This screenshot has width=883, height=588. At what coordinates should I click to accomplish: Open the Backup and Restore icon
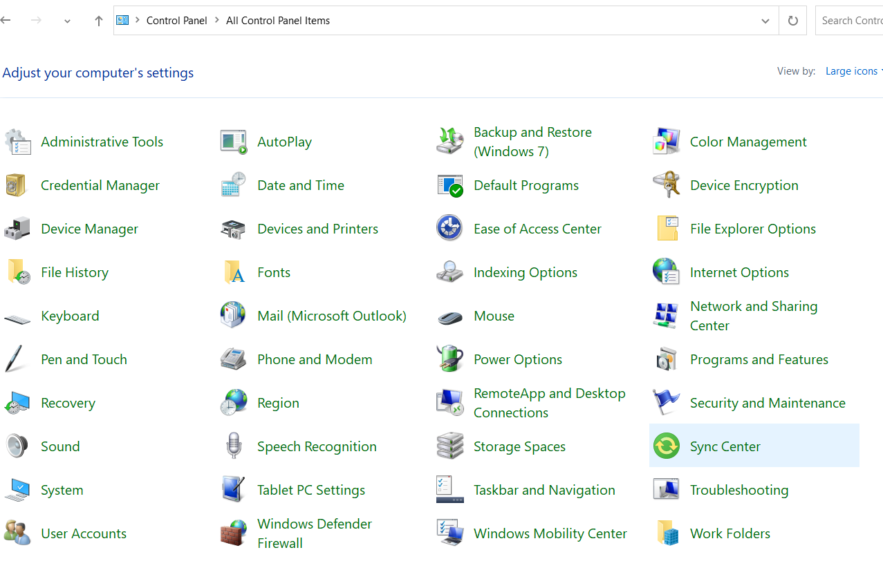click(450, 142)
